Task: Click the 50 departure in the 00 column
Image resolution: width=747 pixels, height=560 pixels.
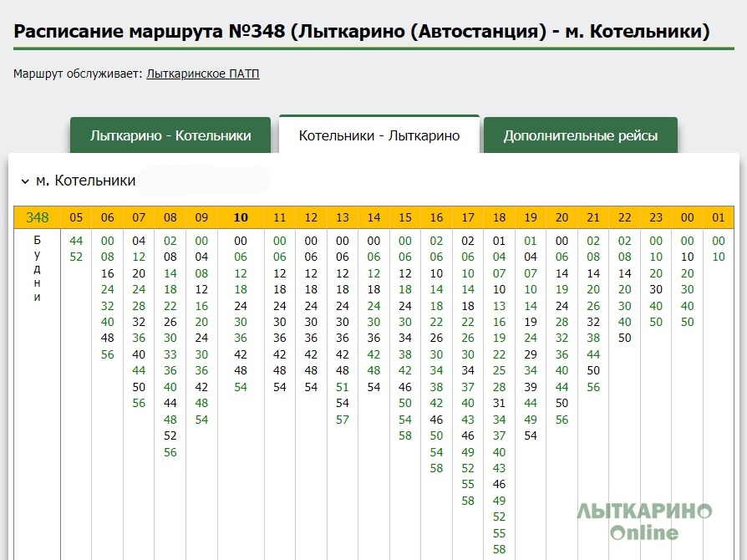Action: coord(688,322)
